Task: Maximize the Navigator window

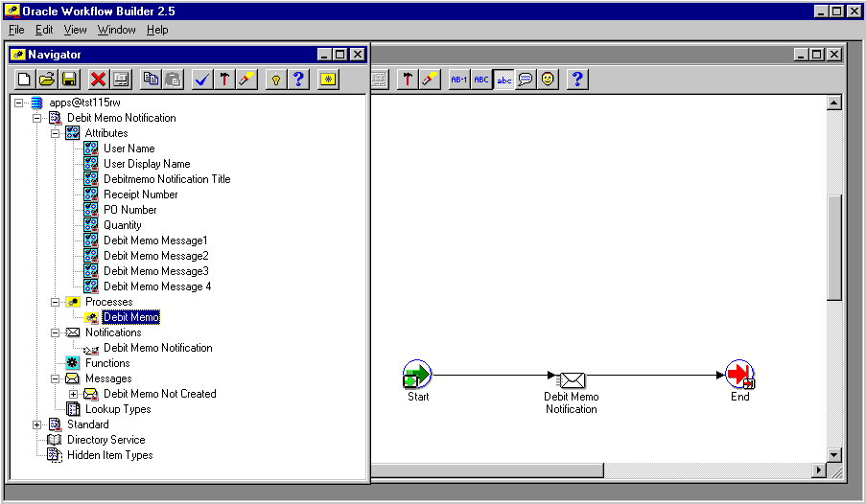Action: [340, 55]
